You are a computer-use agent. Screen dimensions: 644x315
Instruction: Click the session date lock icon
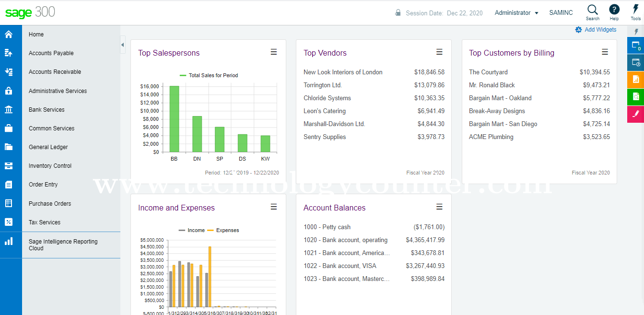398,13
